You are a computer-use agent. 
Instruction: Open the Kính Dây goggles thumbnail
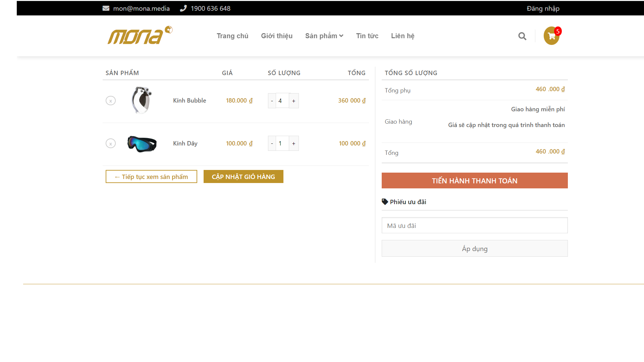tap(142, 144)
